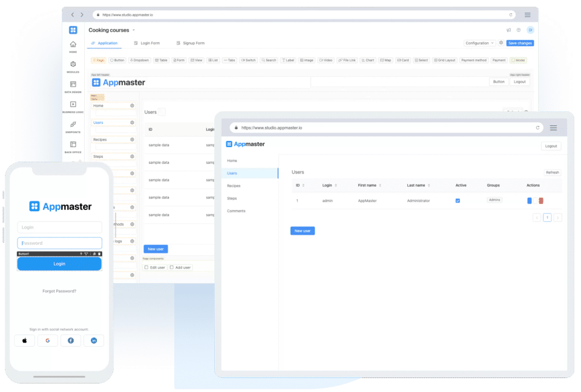Open the Configuration dropdown
The width and height of the screenshot is (581, 392).
(x=479, y=43)
